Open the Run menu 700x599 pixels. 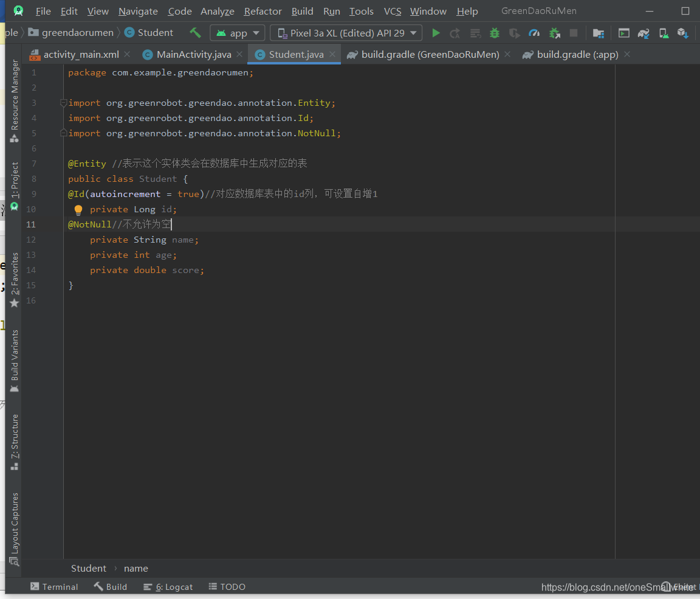(x=331, y=11)
